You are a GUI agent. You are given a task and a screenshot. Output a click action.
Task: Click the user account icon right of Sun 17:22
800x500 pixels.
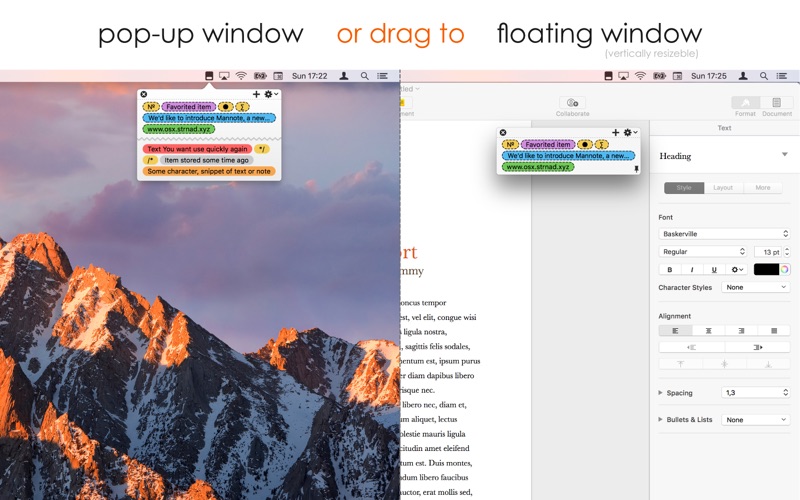click(x=344, y=76)
